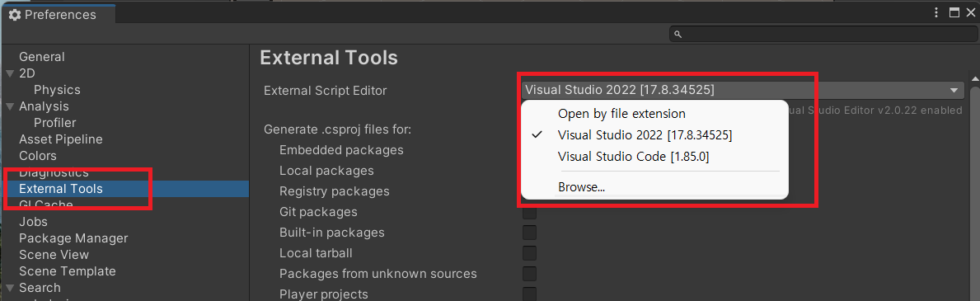Image resolution: width=980 pixels, height=301 pixels.
Task: Click the Registry packages label
Action: pos(335,190)
